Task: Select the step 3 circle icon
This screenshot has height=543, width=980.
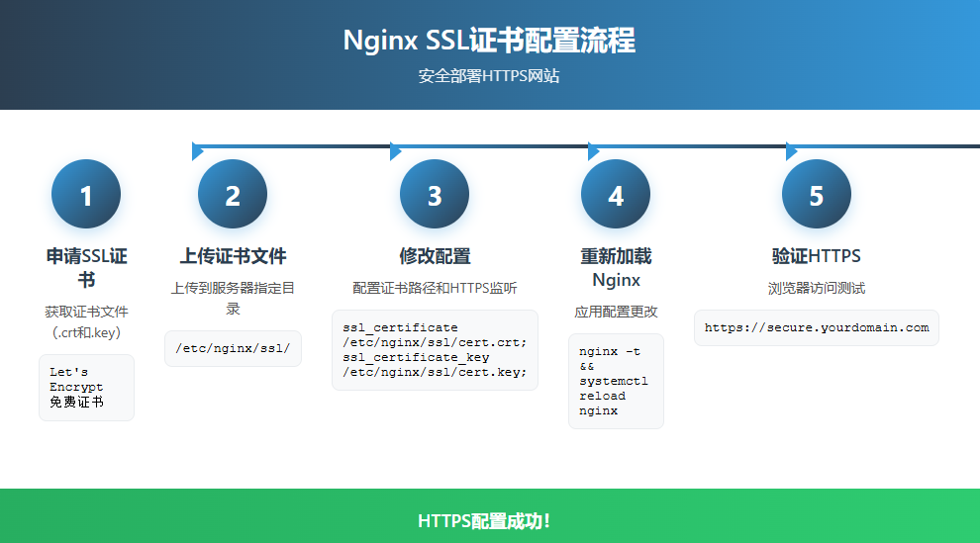Action: click(x=435, y=195)
